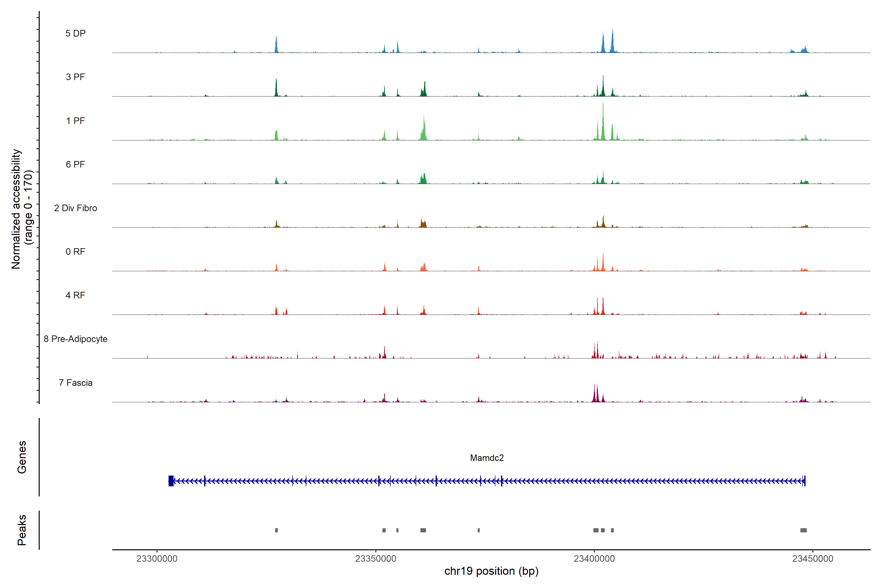
Task: Click the leftmost gray peak marker
Action: [x=276, y=530]
